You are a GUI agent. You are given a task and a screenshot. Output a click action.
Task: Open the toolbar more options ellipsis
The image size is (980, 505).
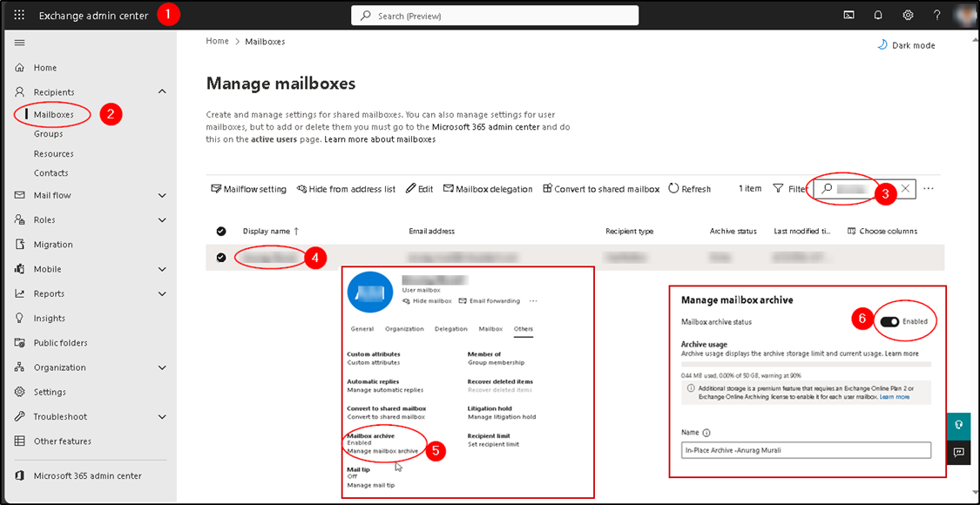928,188
